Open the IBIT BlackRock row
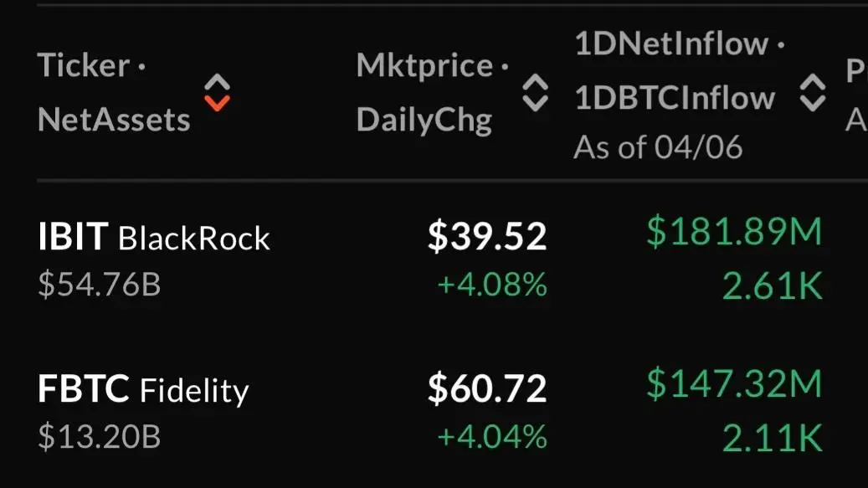This screenshot has height=488, width=868. [431, 259]
